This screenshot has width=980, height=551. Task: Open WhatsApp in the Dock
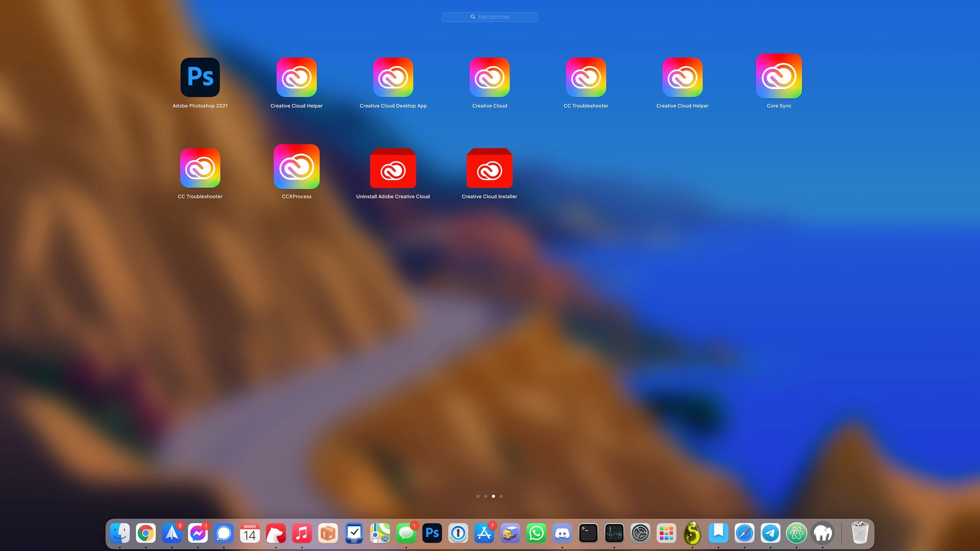tap(536, 533)
